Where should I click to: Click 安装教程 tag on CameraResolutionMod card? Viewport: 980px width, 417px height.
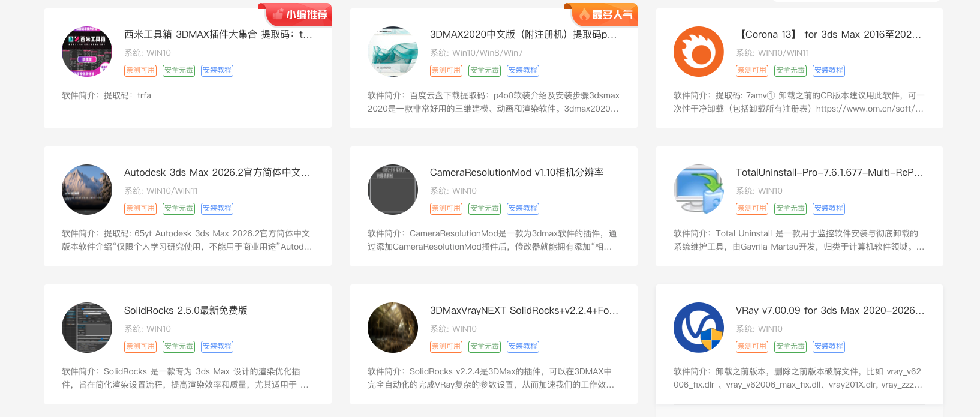[x=523, y=208]
